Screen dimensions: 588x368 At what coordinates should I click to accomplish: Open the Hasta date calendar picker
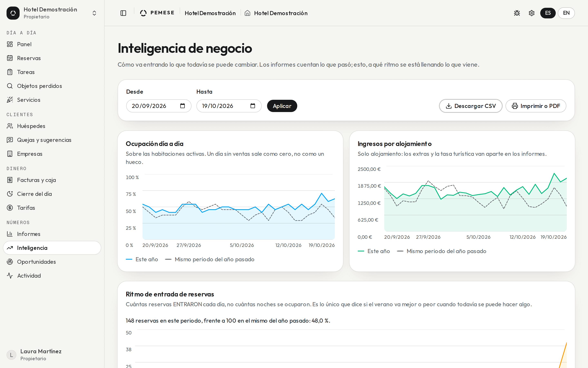click(x=253, y=106)
